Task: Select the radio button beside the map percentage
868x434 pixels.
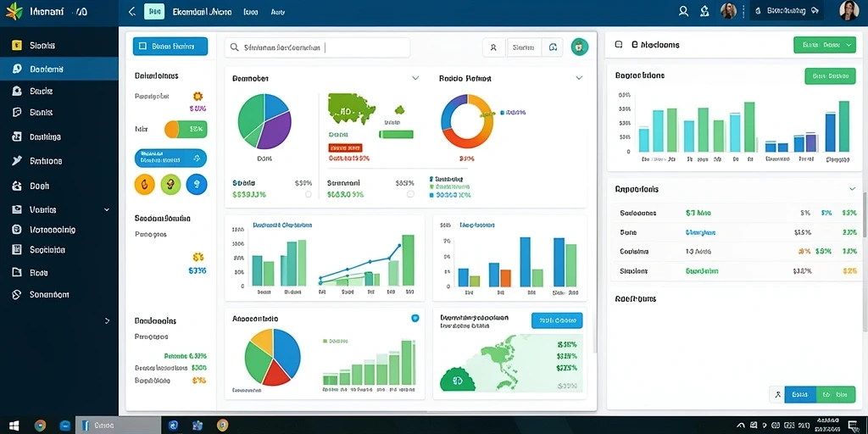Action: (410, 194)
